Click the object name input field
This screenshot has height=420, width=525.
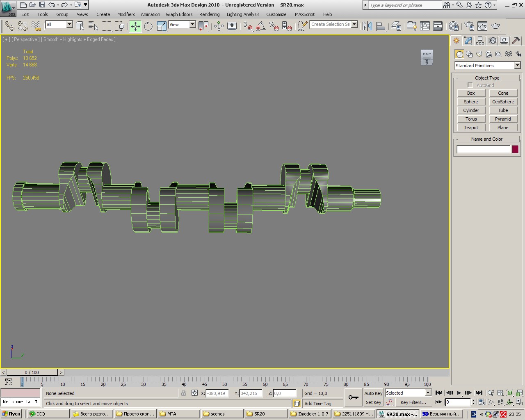point(483,149)
